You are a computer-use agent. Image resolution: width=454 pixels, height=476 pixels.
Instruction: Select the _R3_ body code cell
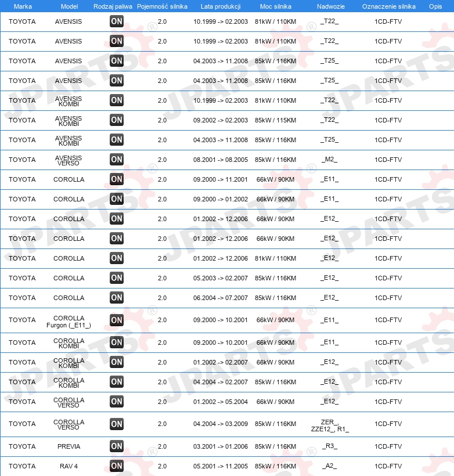pyautogui.click(x=330, y=446)
